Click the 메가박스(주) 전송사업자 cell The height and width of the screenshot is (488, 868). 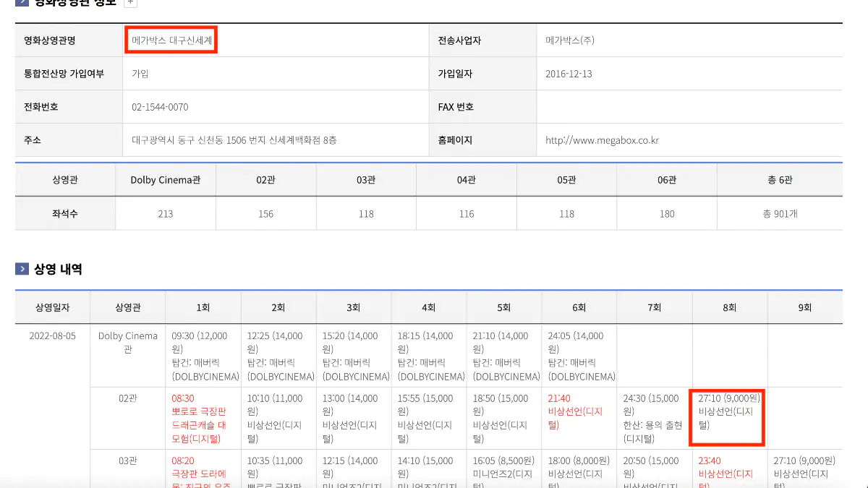coord(569,40)
